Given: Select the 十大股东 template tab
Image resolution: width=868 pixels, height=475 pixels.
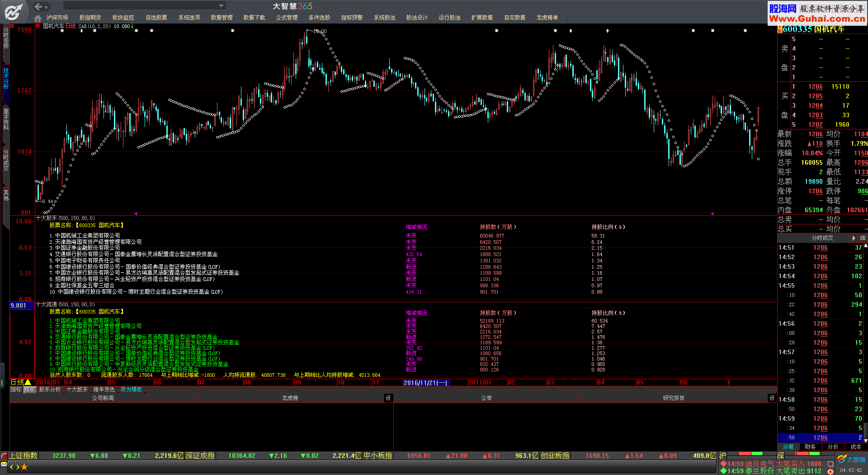Looking at the screenshot, I should point(77,389).
